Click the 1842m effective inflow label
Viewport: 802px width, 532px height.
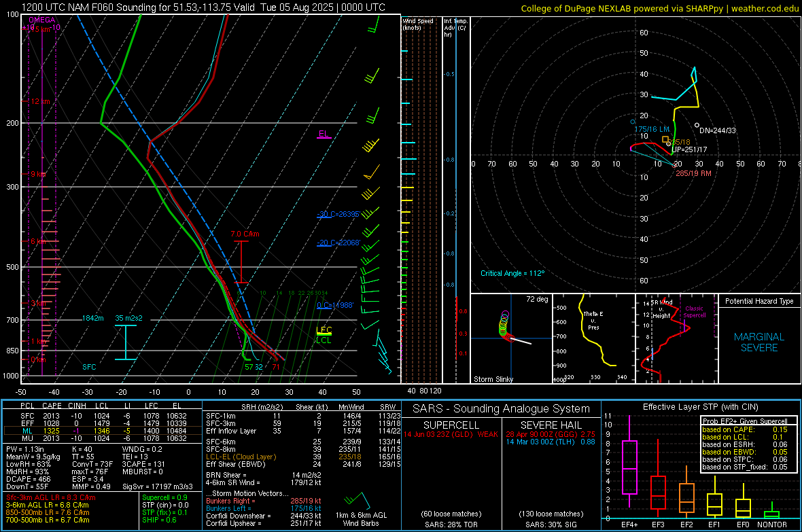[92, 318]
